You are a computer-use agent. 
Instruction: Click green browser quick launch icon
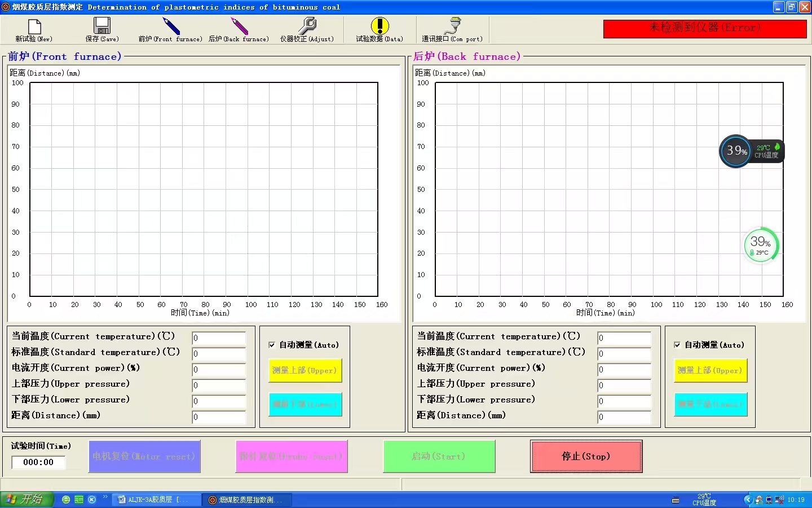pyautogui.click(x=66, y=500)
